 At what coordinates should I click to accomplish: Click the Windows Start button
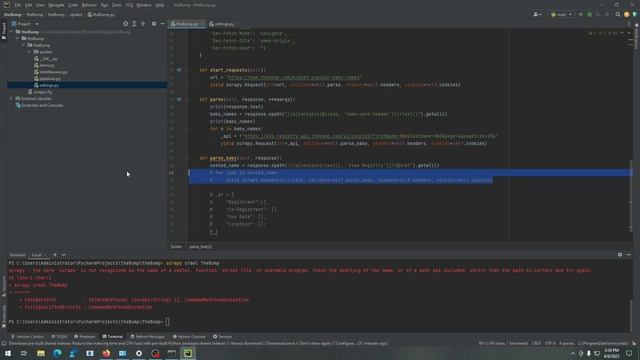[8, 353]
